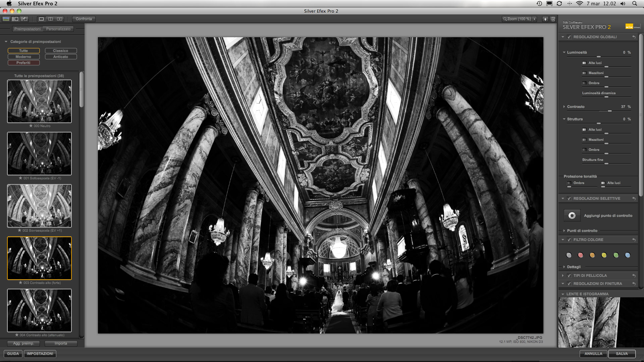Click the Confronta button
The height and width of the screenshot is (362, 644).
[84, 19]
